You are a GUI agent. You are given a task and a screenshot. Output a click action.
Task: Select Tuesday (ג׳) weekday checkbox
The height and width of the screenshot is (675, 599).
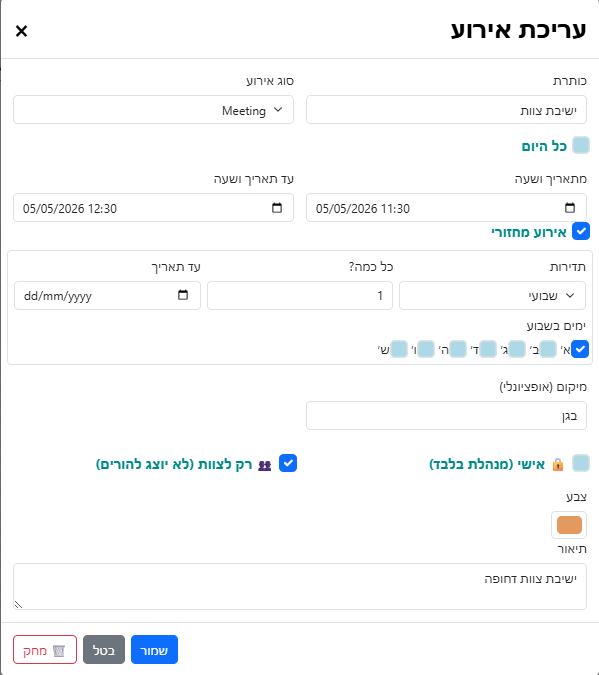[517, 349]
